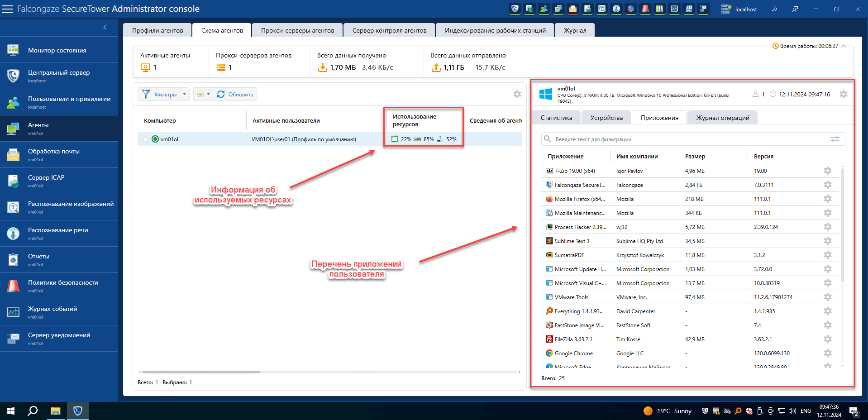This screenshot has height=420, width=868.
Task: Open Журнал операций tab
Action: (722, 118)
